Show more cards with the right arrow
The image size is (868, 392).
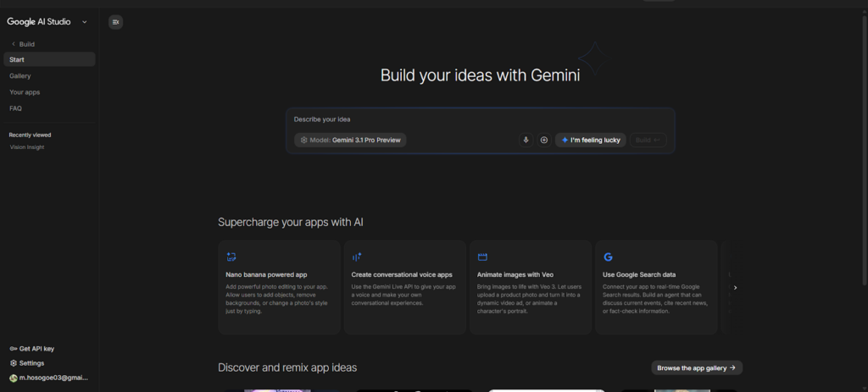coord(735,288)
